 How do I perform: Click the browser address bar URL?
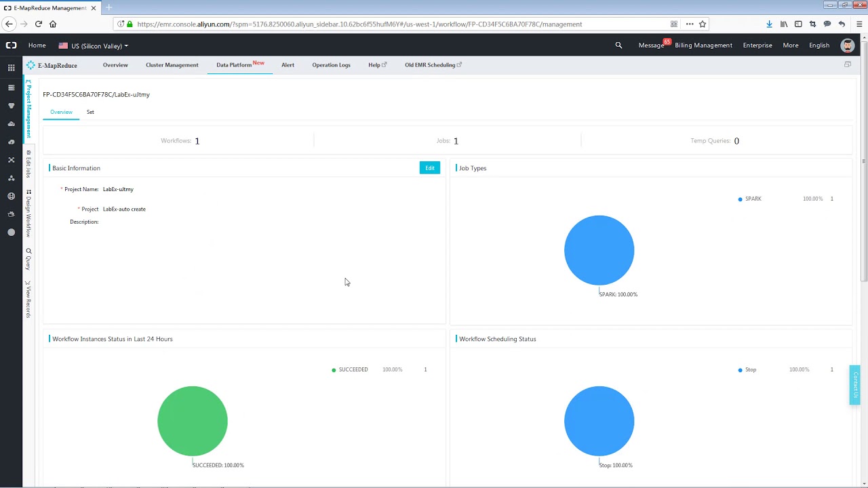[x=359, y=24]
